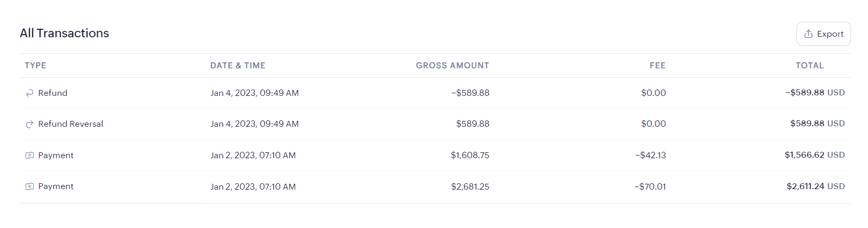Screen dimensions: 868x228
Task: Select the $2,611.24 USD total
Action: [x=815, y=186]
